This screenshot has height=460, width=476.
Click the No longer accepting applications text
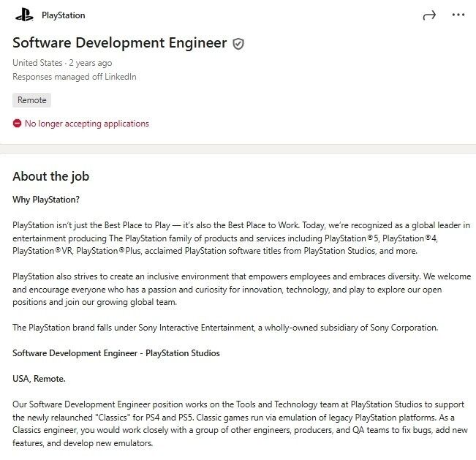pos(86,124)
